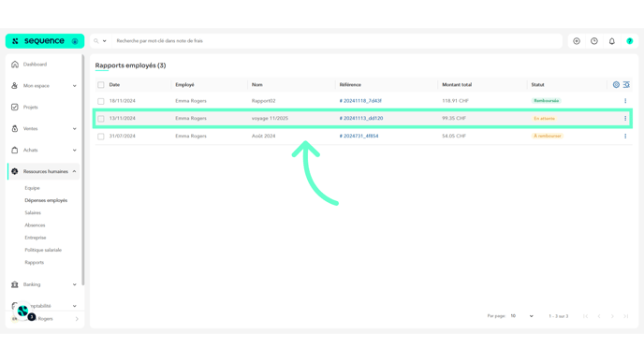Click the 118.91 CHF amount cell

coord(455,101)
